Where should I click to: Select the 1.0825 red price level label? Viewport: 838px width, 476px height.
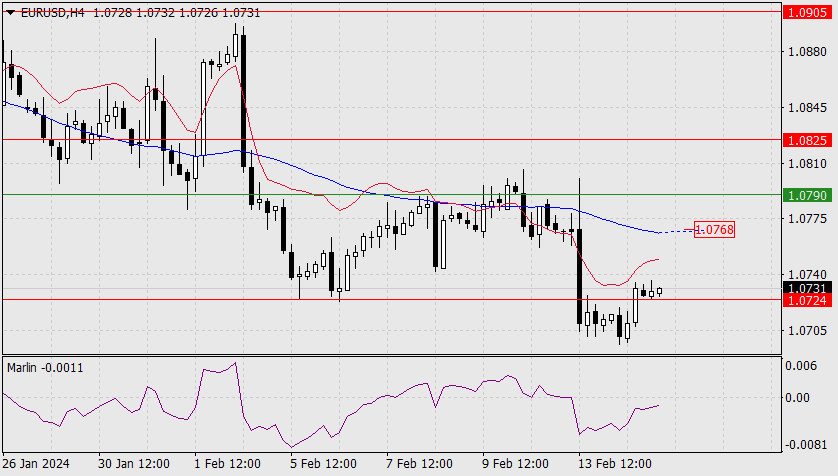coord(807,140)
